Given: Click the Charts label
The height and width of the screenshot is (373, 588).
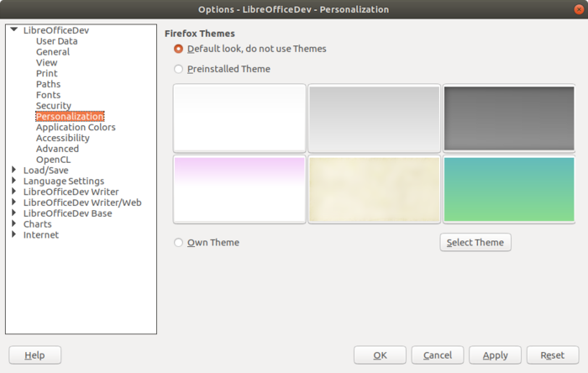Looking at the screenshot, I should (38, 224).
